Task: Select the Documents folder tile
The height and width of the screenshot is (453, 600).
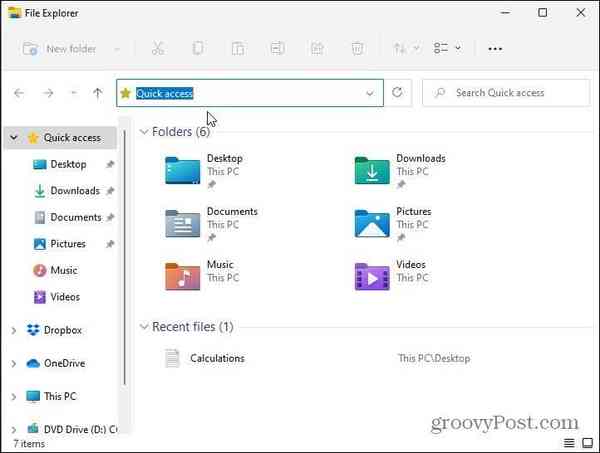Action: [x=212, y=223]
